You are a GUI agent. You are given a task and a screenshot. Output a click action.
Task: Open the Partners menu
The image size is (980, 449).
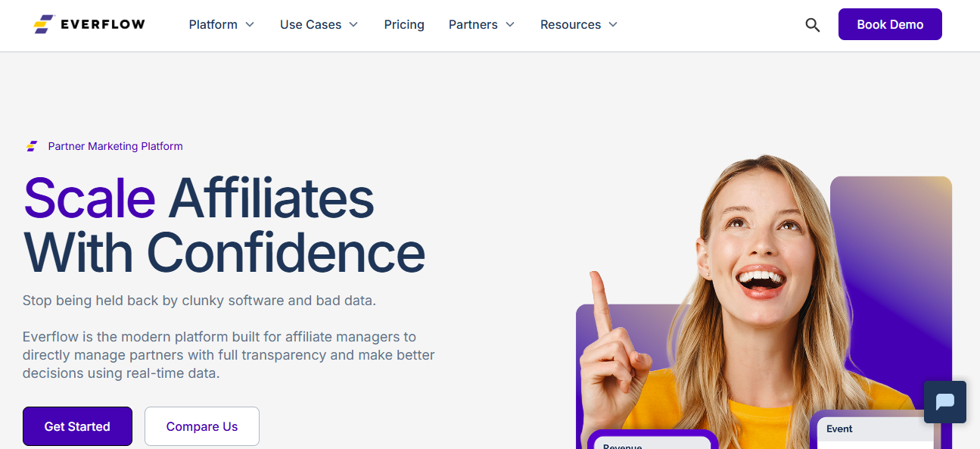[472, 24]
